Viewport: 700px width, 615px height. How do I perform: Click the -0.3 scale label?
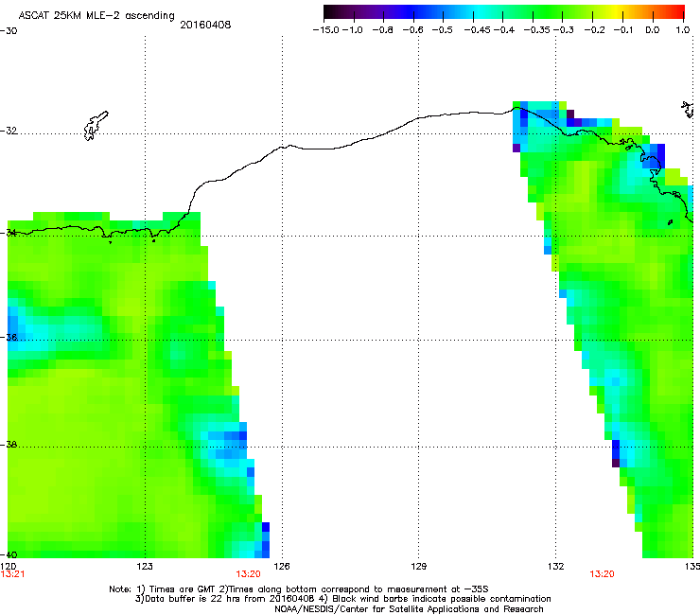click(564, 30)
